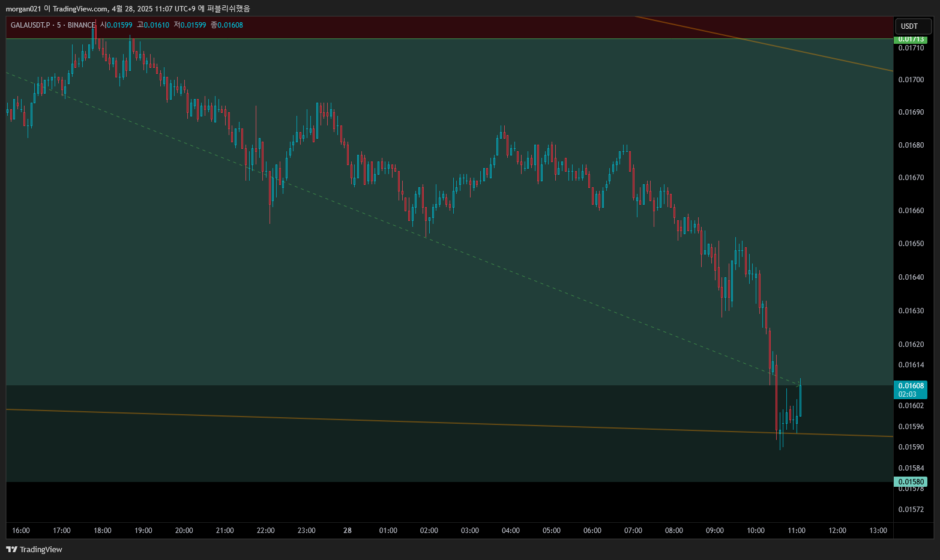Click the 09:00 time axis label

click(x=715, y=531)
